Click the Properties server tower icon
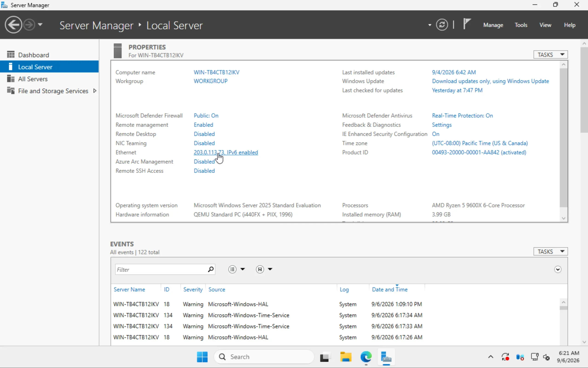This screenshot has height=368, width=588. pyautogui.click(x=118, y=51)
